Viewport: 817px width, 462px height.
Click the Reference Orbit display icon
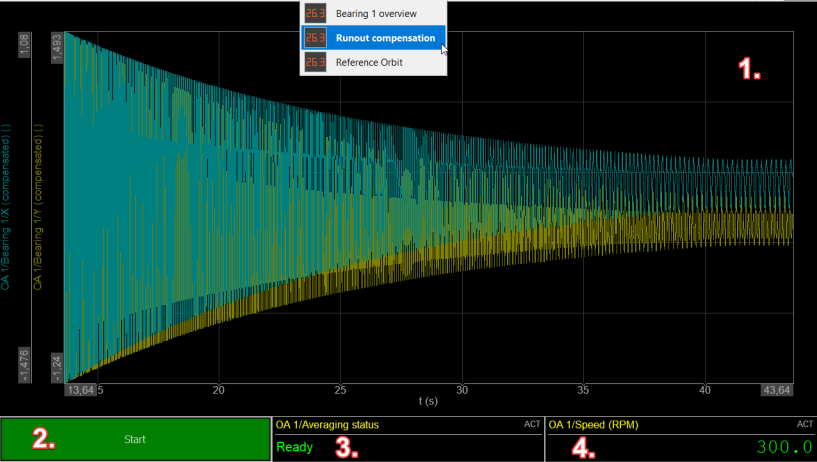(x=315, y=63)
